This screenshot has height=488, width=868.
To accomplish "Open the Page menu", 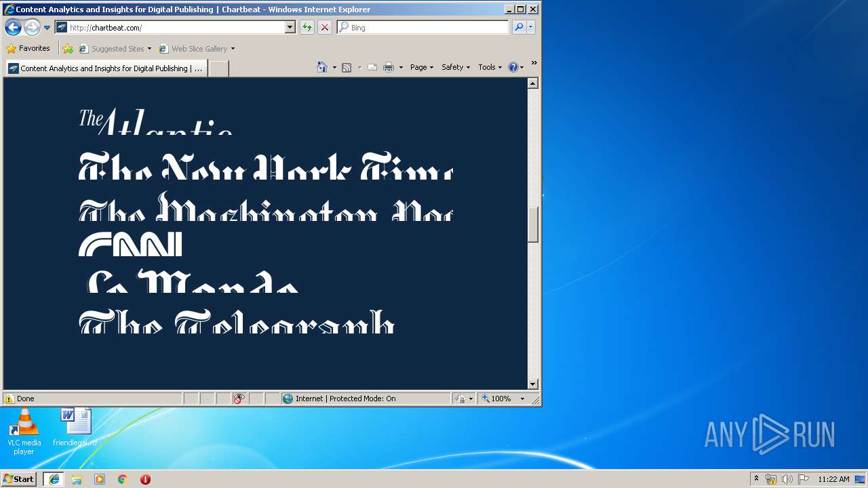I will point(422,67).
